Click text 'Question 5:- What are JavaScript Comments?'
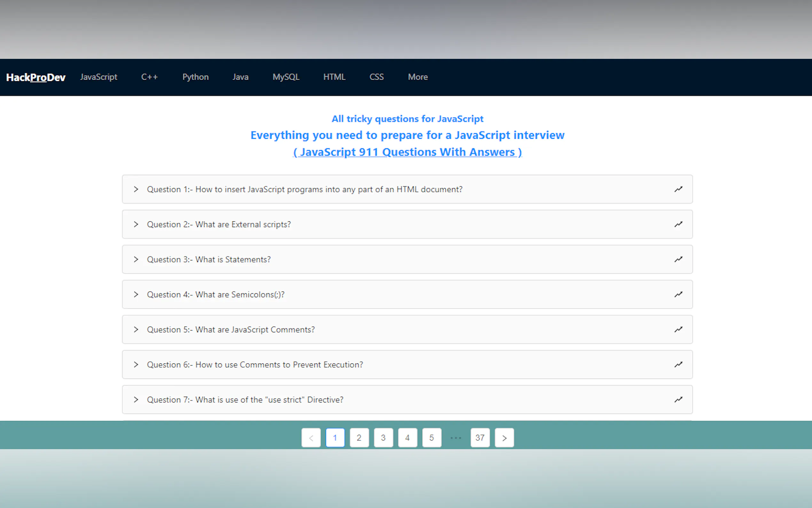The width and height of the screenshot is (812, 508). coord(231,329)
